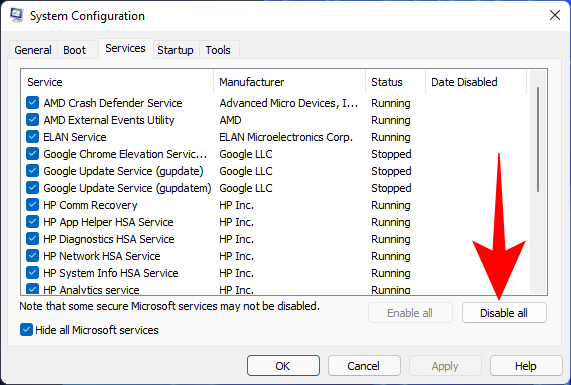Image resolution: width=571 pixels, height=385 pixels.
Task: Select Google Chrome Elevation Service row text
Action: pyautogui.click(x=125, y=154)
